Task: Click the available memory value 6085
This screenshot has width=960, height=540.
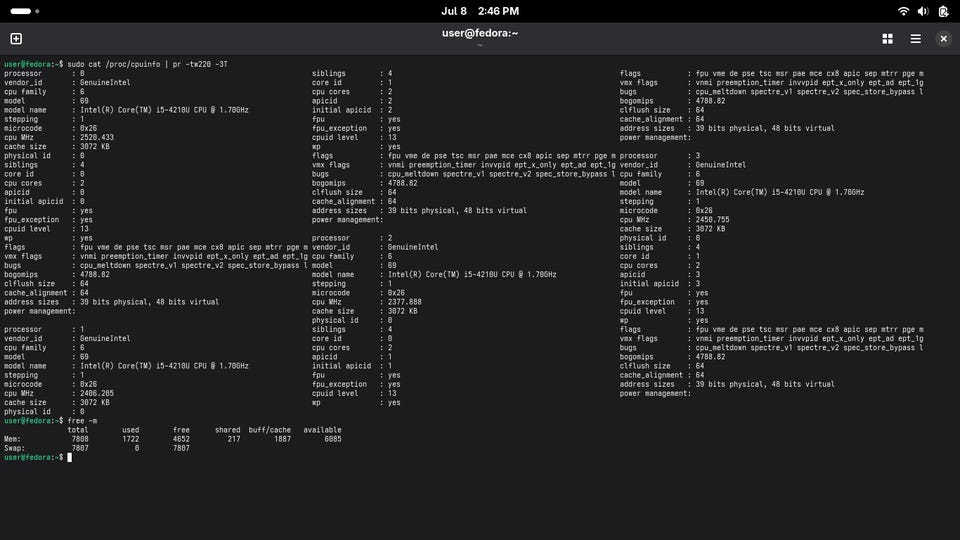Action: coord(333,439)
